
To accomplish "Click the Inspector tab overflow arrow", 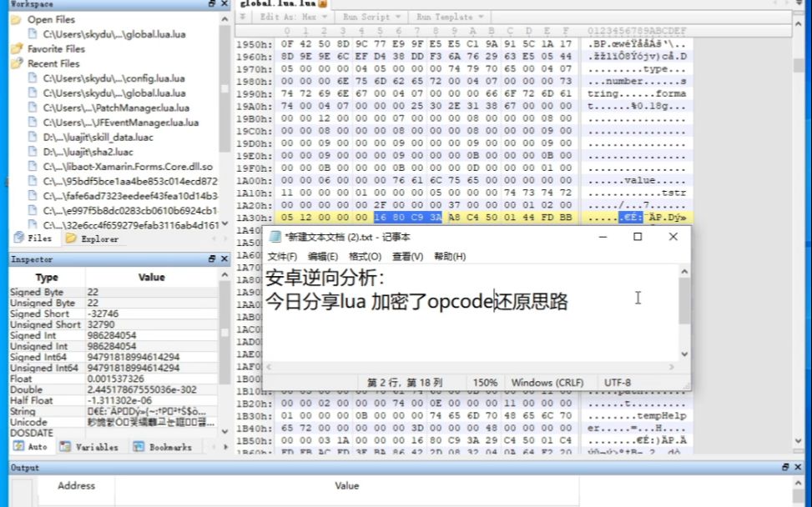I will pyautogui.click(x=226, y=446).
